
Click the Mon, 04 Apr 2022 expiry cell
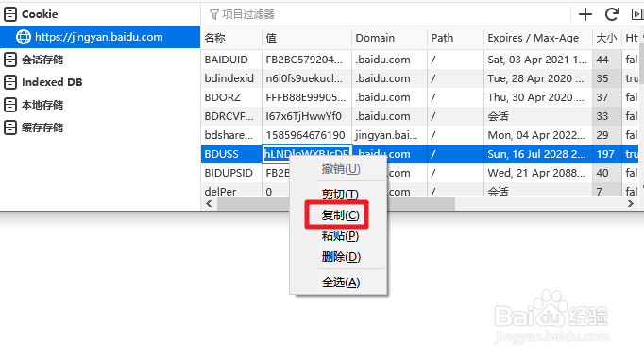pos(538,135)
